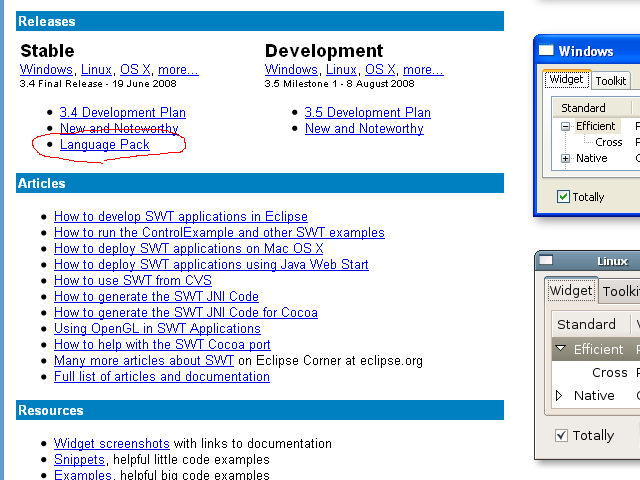Open How to run the ControlExample article
640x480 pixels.
pos(219,232)
